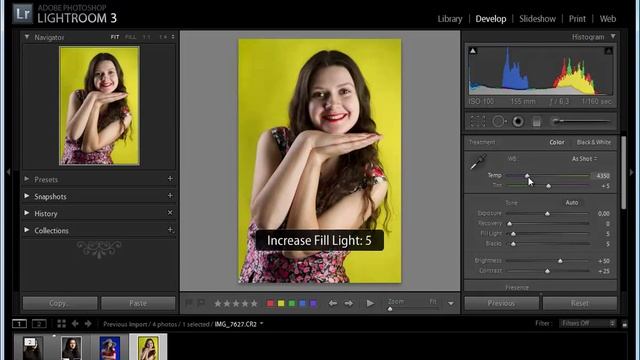Open the Library module
Viewport: 640px width, 360px height.
450,19
